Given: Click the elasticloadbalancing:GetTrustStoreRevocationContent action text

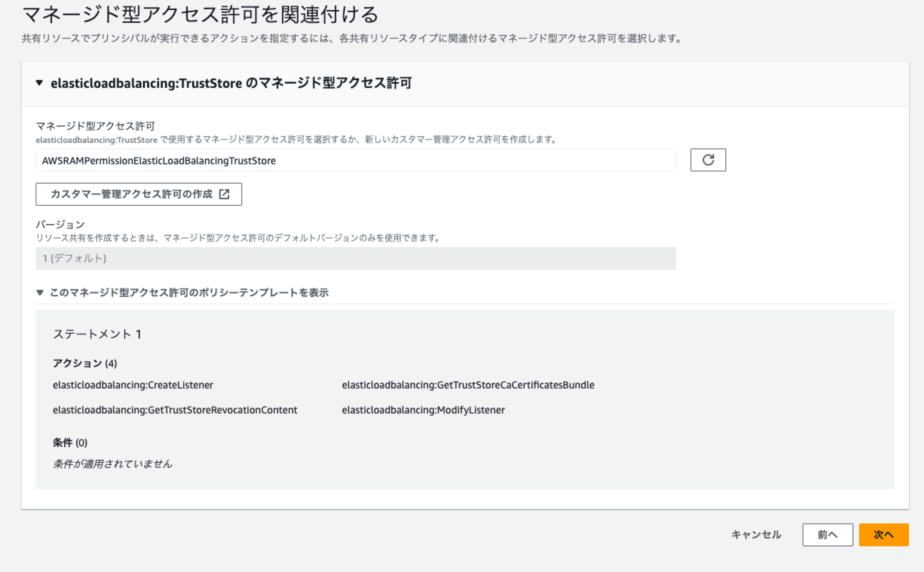Looking at the screenshot, I should (x=175, y=410).
